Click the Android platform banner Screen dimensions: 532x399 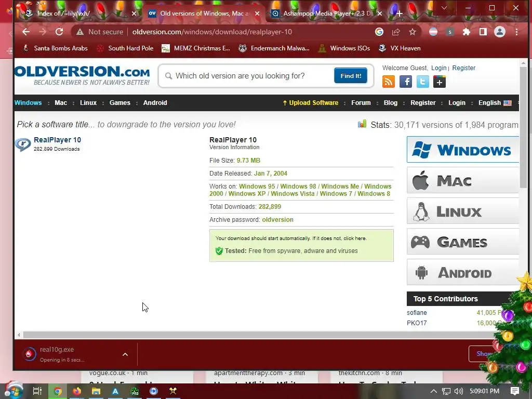point(463,272)
